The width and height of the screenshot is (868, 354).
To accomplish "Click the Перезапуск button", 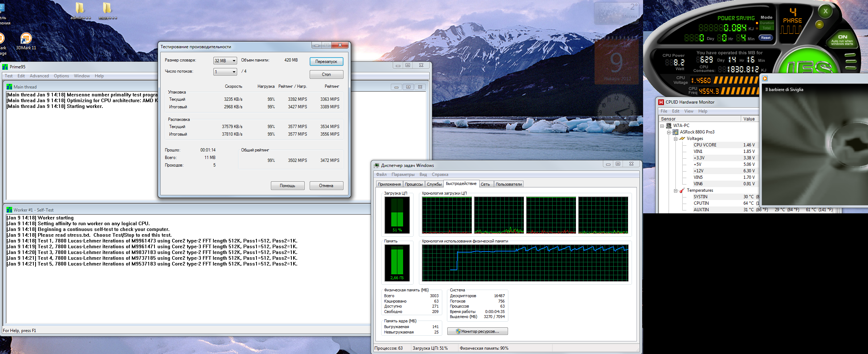I will pyautogui.click(x=326, y=62).
